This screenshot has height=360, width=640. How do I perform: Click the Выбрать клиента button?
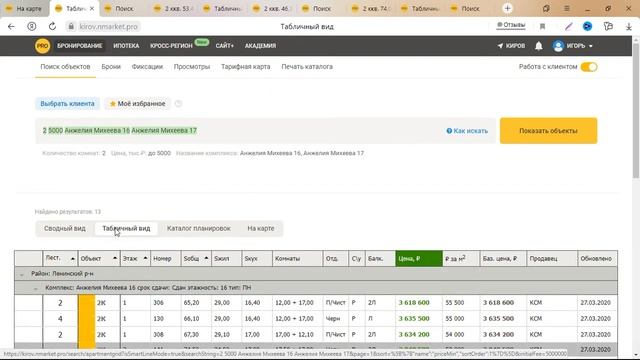tap(67, 104)
